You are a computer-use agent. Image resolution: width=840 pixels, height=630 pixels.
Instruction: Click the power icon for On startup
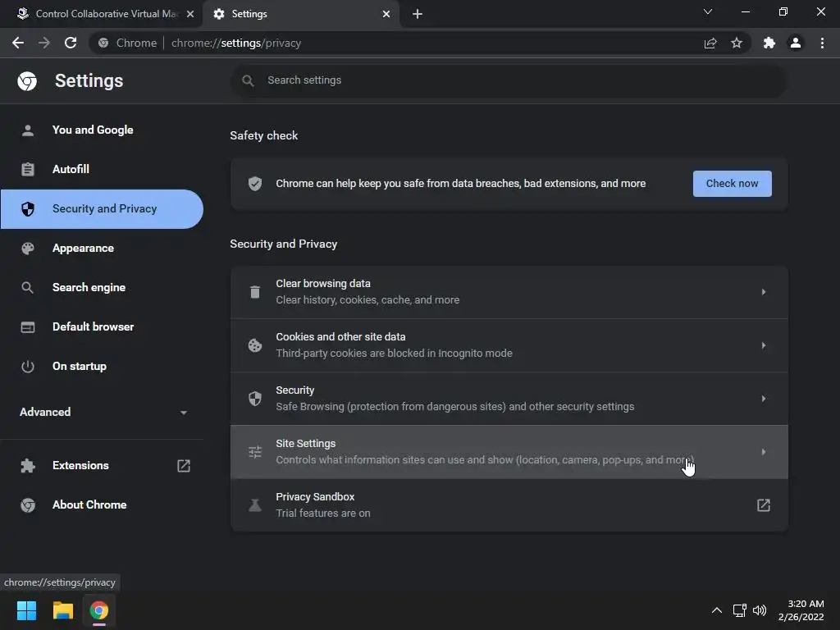(x=28, y=367)
